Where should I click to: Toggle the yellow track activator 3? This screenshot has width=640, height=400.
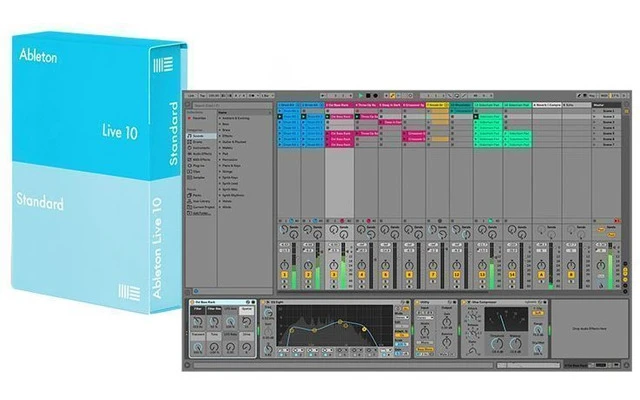334,275
